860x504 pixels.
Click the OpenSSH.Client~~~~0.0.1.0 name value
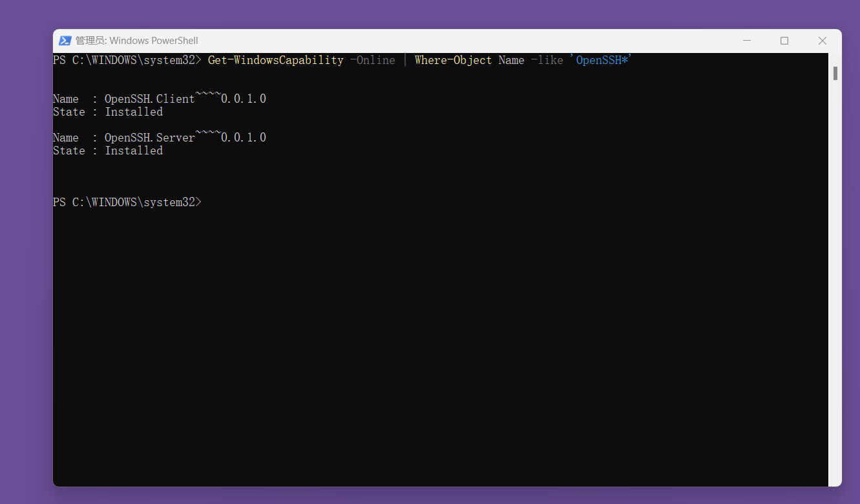coord(185,99)
